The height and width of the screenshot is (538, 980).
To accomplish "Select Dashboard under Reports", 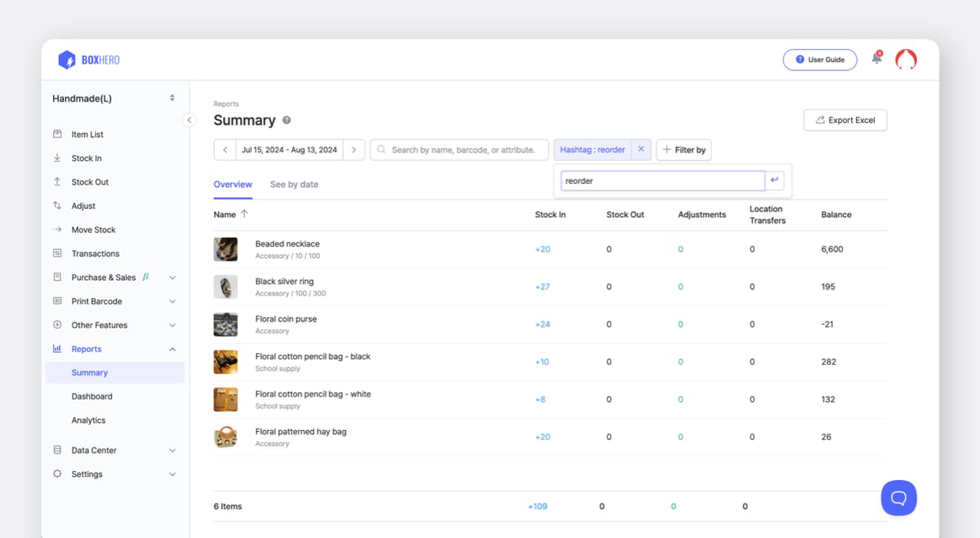I will 91,396.
